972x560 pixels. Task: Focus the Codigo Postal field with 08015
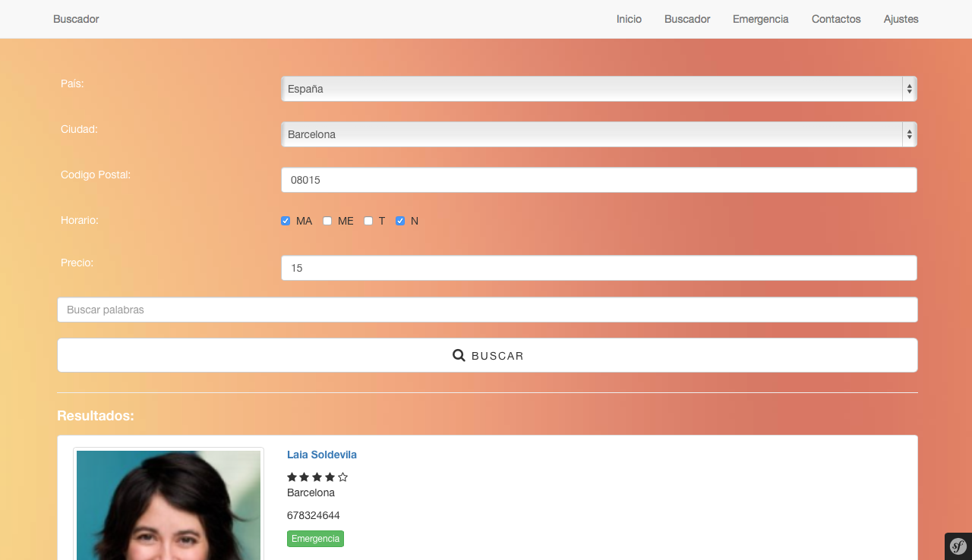tap(599, 180)
